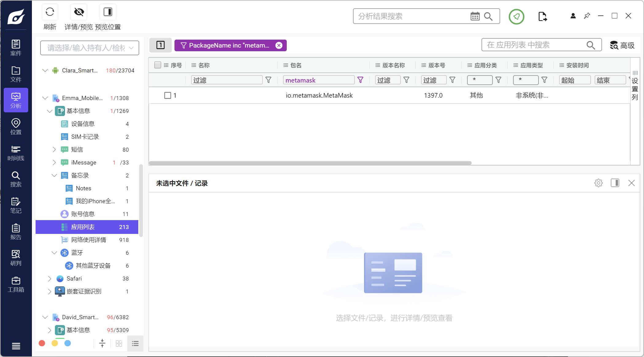Click the pin window icon
Screen dimensions: 644x357
[x=587, y=16]
